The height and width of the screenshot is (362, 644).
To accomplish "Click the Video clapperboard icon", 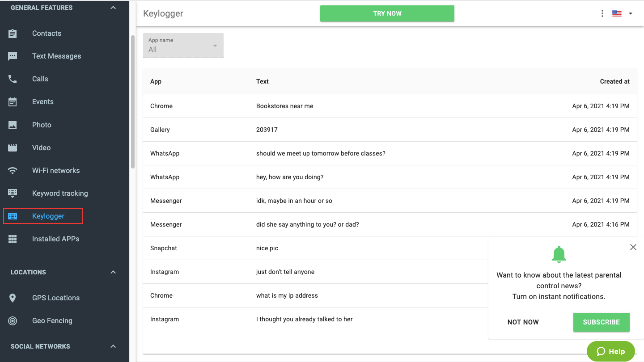I will [13, 148].
